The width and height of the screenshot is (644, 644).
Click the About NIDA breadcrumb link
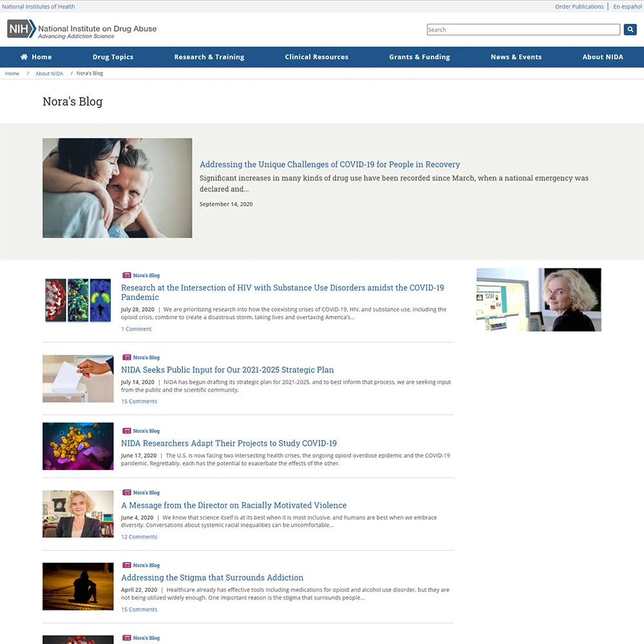(49, 73)
